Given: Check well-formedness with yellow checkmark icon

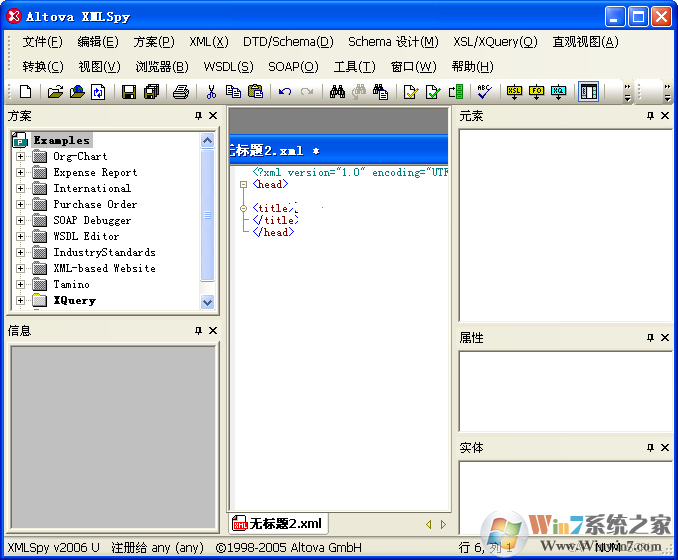Looking at the screenshot, I should coord(410,92).
